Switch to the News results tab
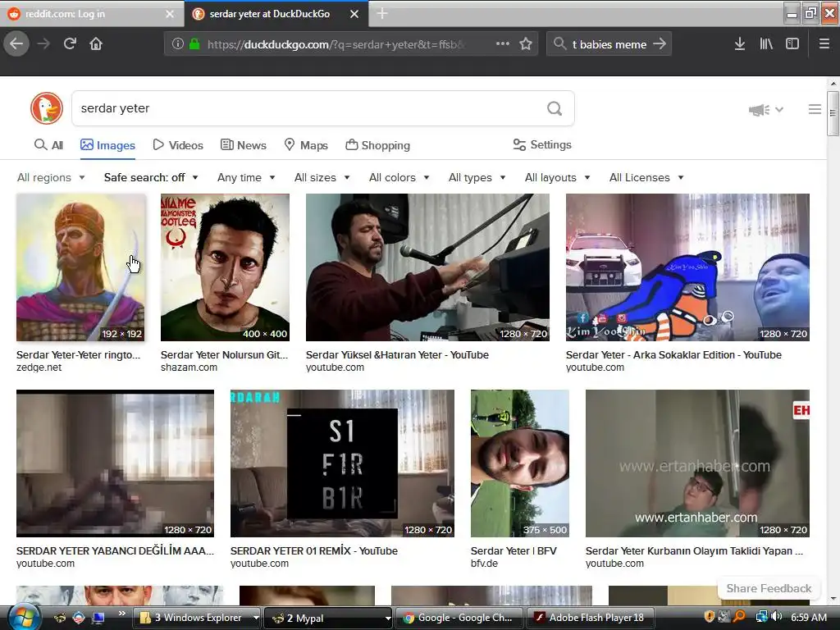The image size is (840, 630). pyautogui.click(x=243, y=145)
